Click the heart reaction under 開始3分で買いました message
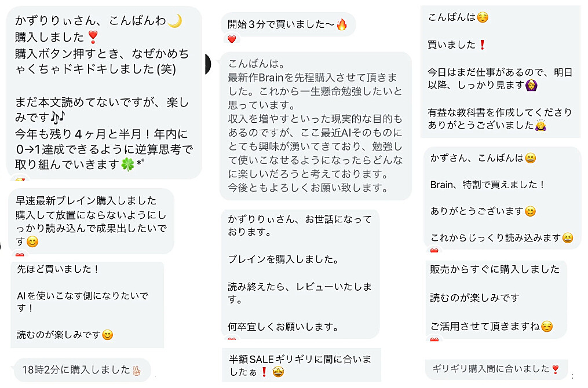 coord(232,39)
